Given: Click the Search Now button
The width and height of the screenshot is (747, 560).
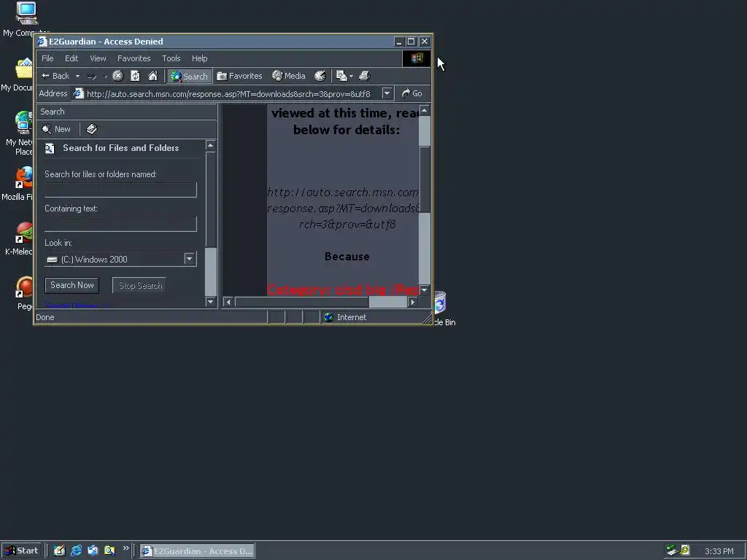Looking at the screenshot, I should (x=72, y=285).
